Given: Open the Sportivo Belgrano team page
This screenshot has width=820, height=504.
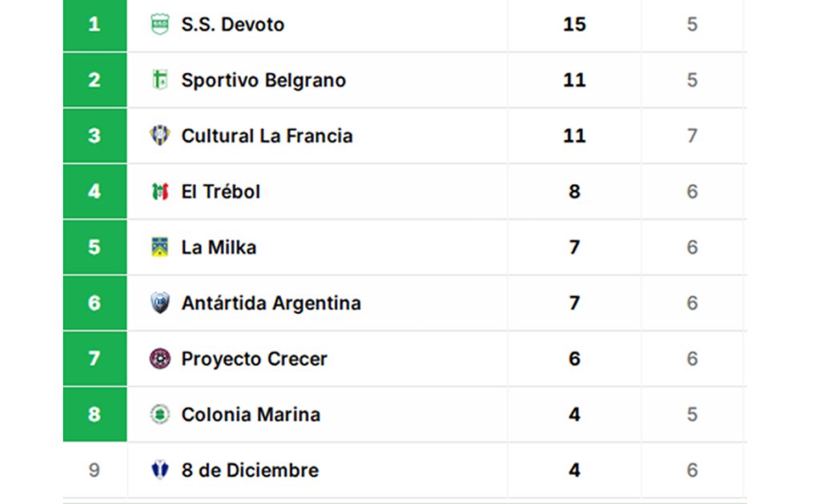Looking at the screenshot, I should click(263, 80).
